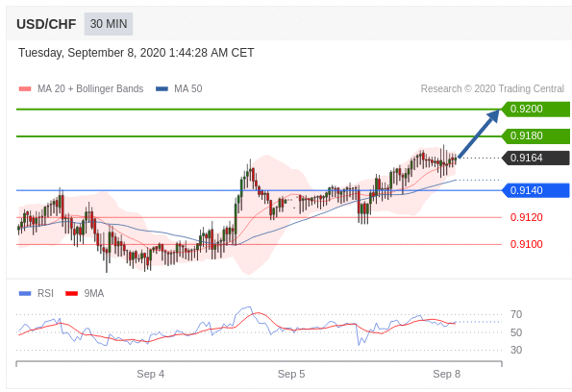
Task: Click the Research Trading Central copyright text
Action: (x=492, y=89)
